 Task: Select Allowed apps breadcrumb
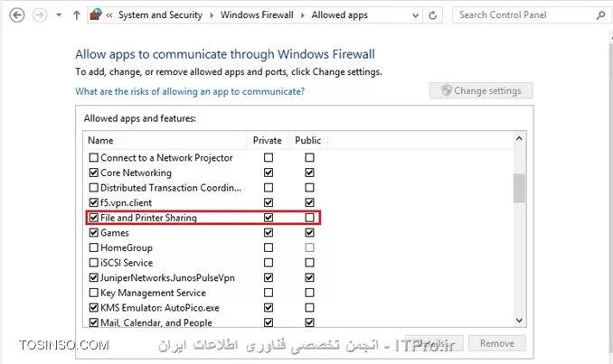[339, 14]
